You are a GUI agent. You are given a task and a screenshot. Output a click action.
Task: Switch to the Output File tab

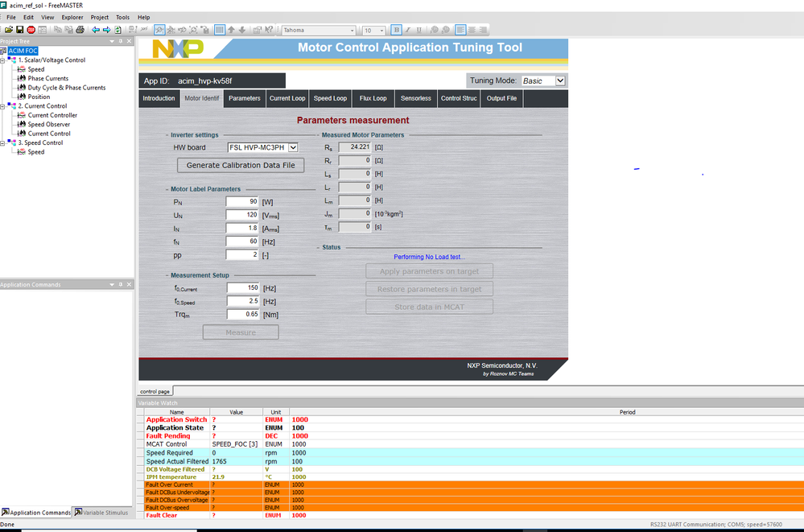[501, 98]
